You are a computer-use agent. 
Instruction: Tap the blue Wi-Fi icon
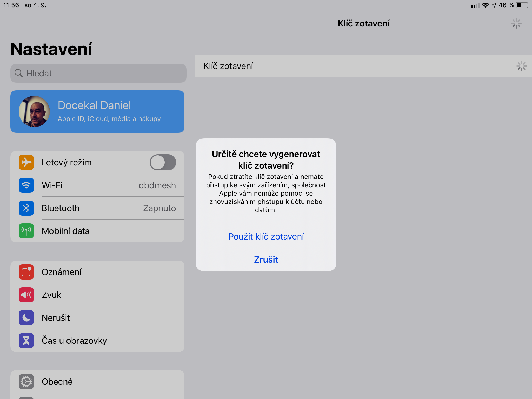(26, 185)
